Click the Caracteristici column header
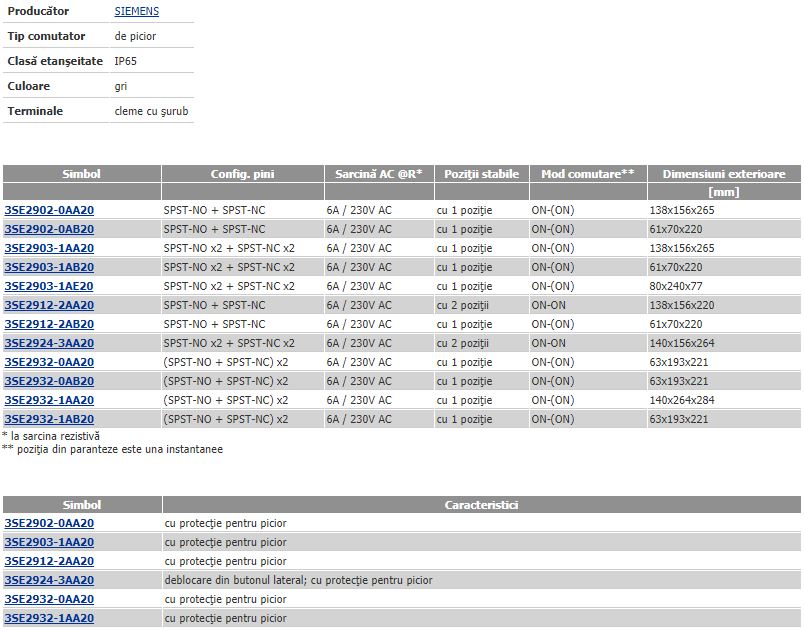 (x=481, y=505)
